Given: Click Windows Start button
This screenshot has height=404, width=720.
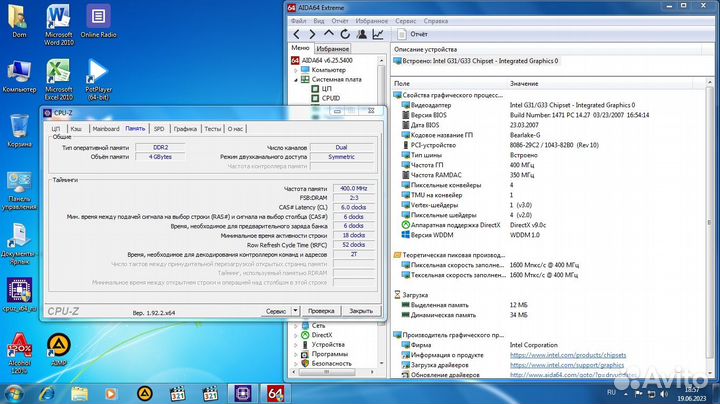Looking at the screenshot, I should coord(13,394).
